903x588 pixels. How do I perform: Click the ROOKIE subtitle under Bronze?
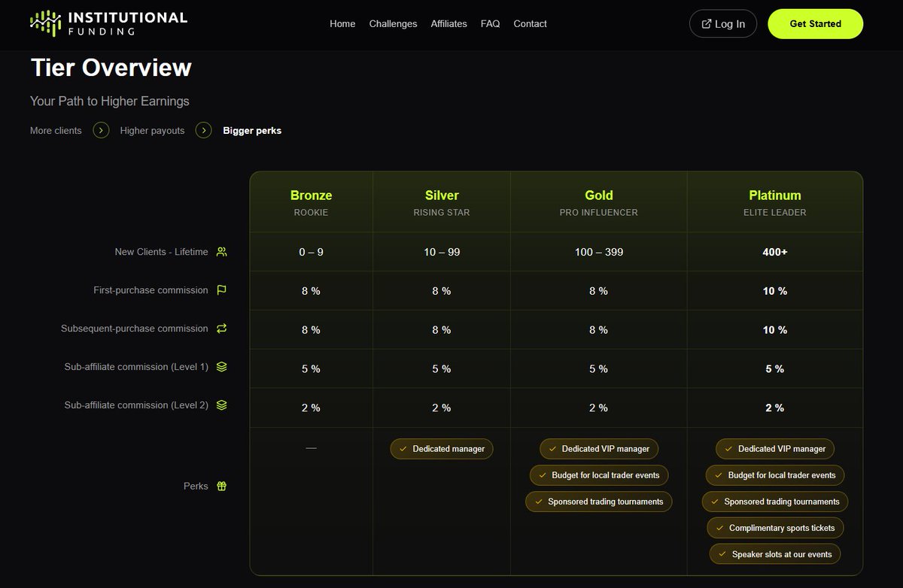(x=311, y=213)
